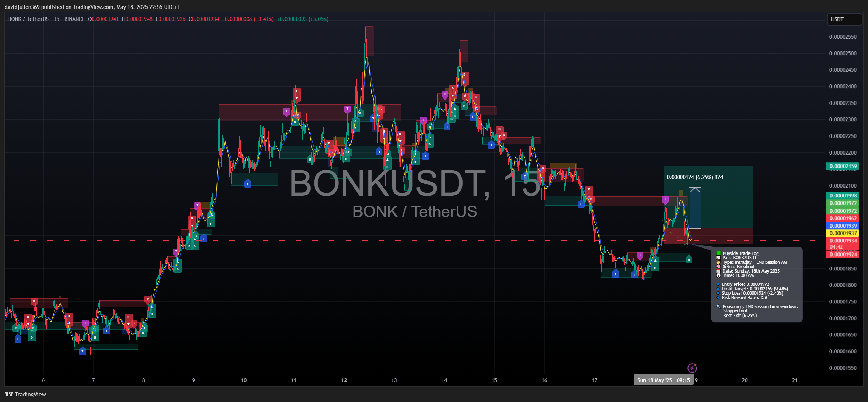Click the current price label 0.00001934

(x=843, y=241)
